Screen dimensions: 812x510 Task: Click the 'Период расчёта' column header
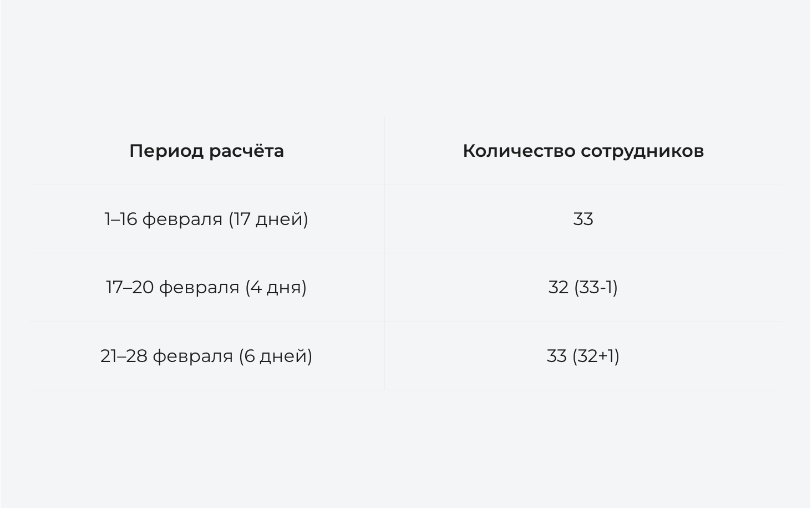coord(206,151)
